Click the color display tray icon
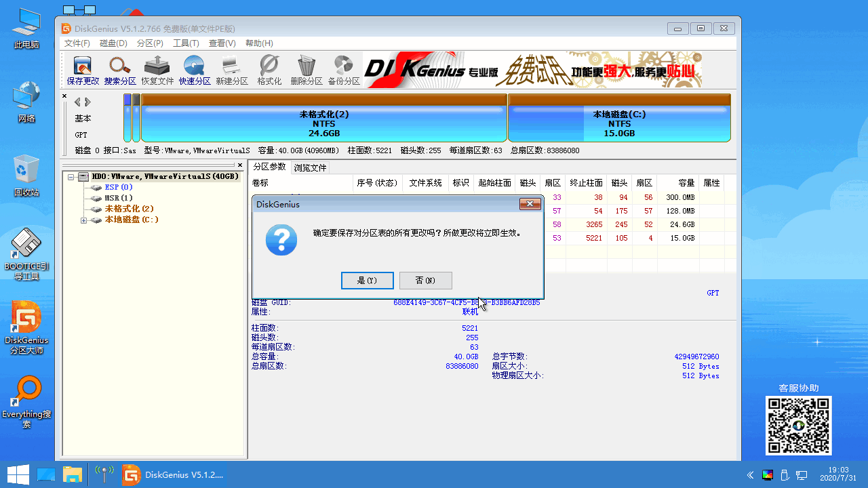This screenshot has height=488, width=868. 767,475
